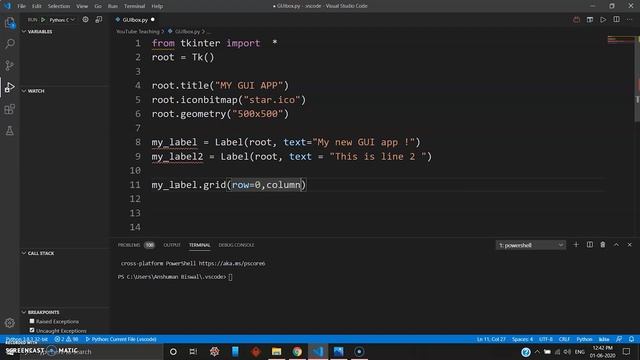Open the Help menu
This screenshot has width=640, height=360.
coord(157,6)
